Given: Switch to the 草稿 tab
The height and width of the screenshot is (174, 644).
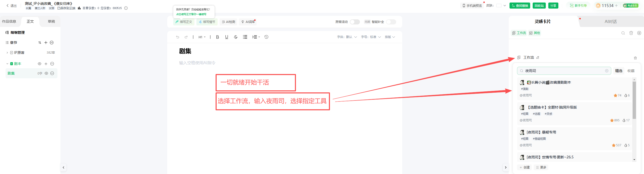Looking at the screenshot, I should click(x=51, y=21).
